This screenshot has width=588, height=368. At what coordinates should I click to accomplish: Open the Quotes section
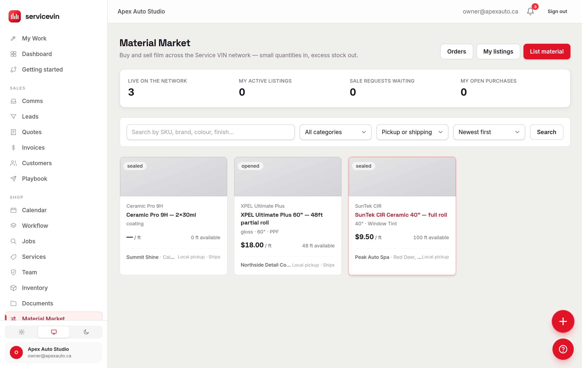(x=54, y=132)
